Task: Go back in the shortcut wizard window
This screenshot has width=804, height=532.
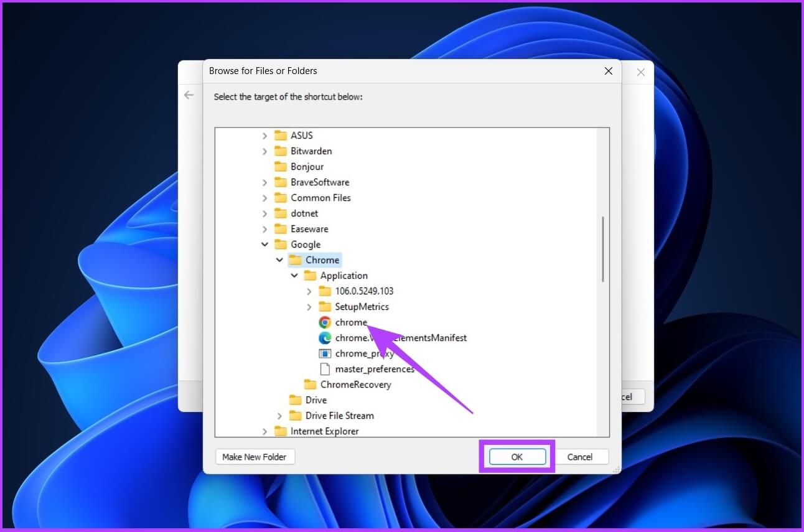Action: [x=189, y=95]
